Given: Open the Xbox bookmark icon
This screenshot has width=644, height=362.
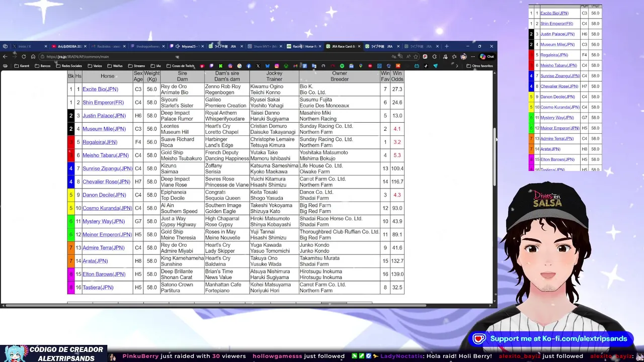Looking at the screenshot, I should 286,66.
